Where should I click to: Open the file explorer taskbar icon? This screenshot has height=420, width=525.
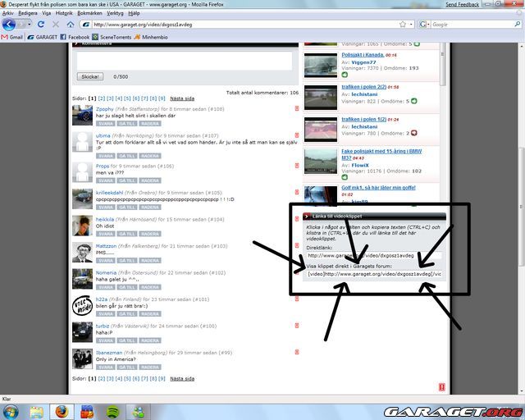(36, 410)
